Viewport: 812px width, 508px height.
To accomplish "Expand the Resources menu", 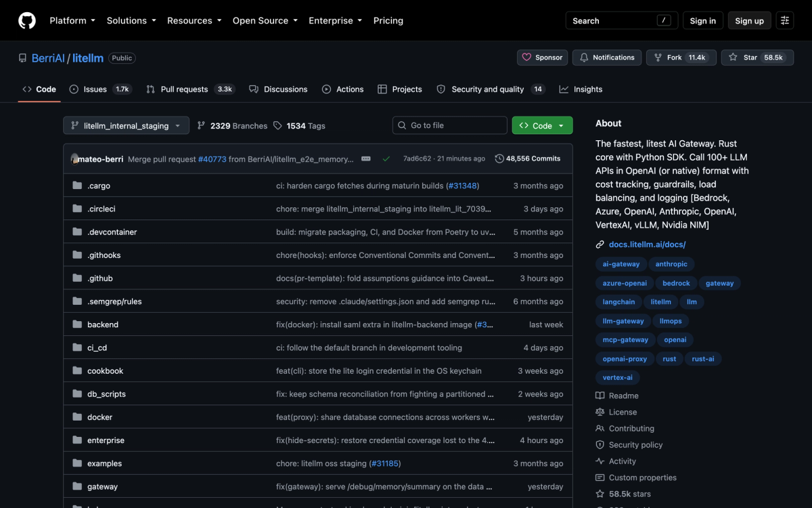I will 194,20.
